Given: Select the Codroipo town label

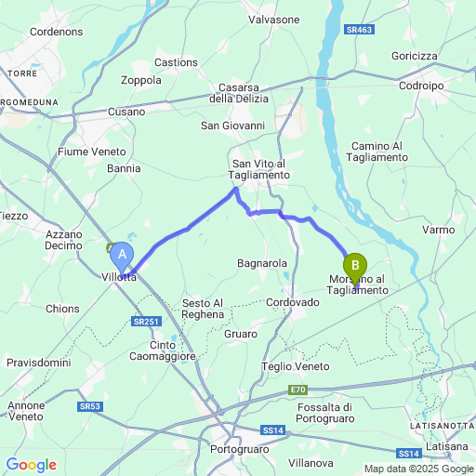Looking at the screenshot, I should click(x=421, y=86).
